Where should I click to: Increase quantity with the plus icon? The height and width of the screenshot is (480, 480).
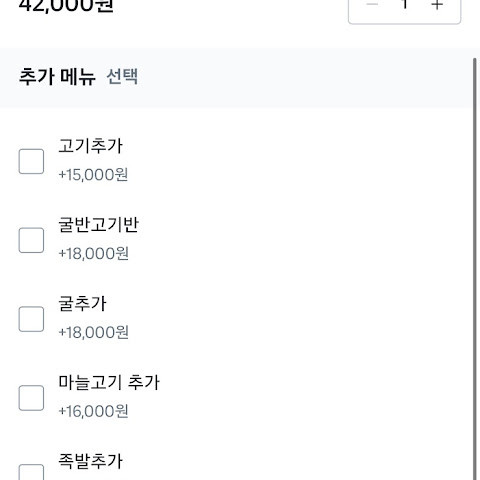coord(437,5)
